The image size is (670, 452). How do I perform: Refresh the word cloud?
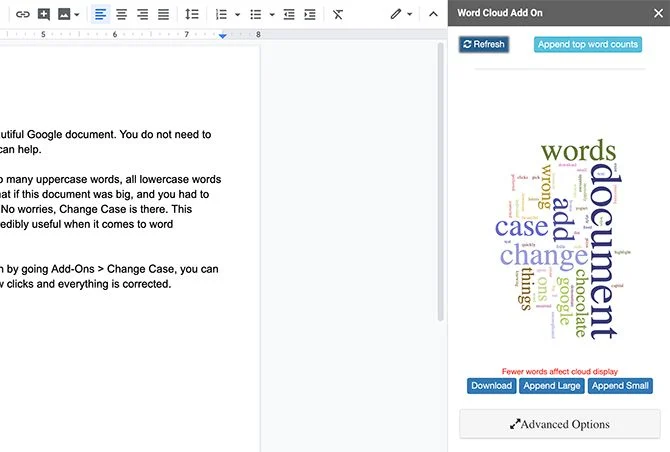pyautogui.click(x=484, y=44)
